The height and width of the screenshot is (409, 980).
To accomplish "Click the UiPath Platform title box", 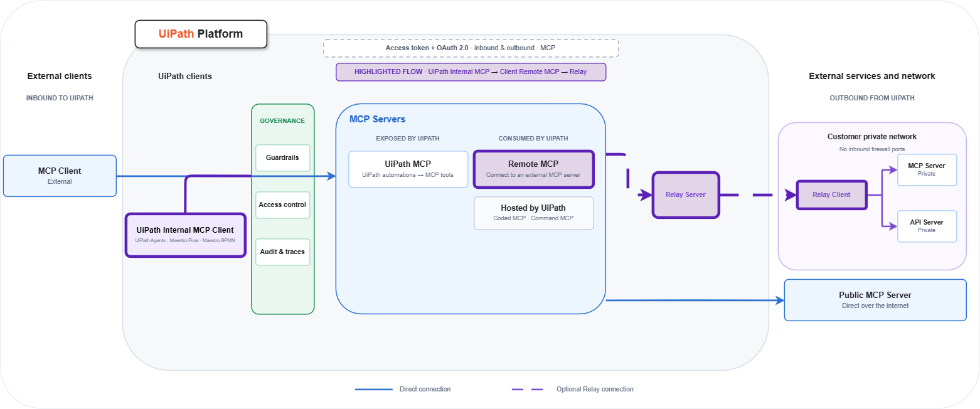I will coord(201,34).
